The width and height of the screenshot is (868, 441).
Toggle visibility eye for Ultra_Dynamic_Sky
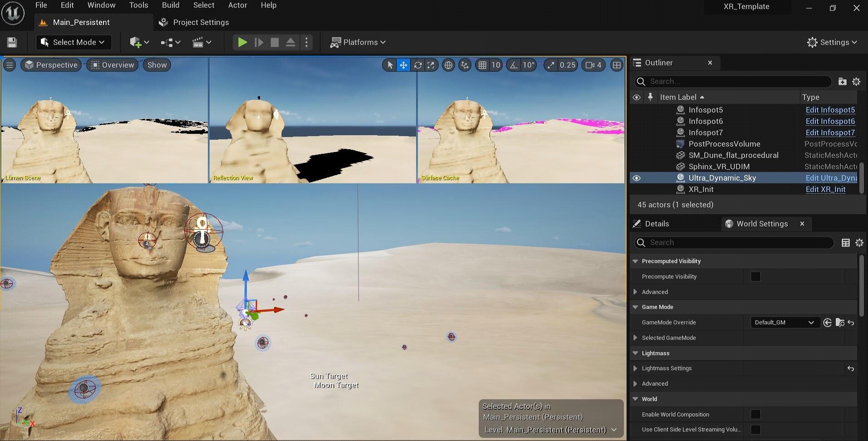[x=636, y=178]
